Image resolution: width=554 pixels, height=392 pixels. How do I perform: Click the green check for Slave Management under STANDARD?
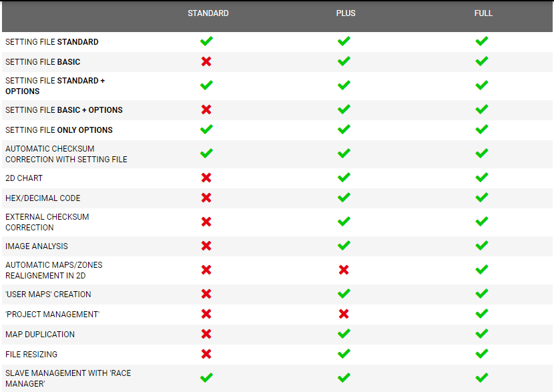click(206, 378)
